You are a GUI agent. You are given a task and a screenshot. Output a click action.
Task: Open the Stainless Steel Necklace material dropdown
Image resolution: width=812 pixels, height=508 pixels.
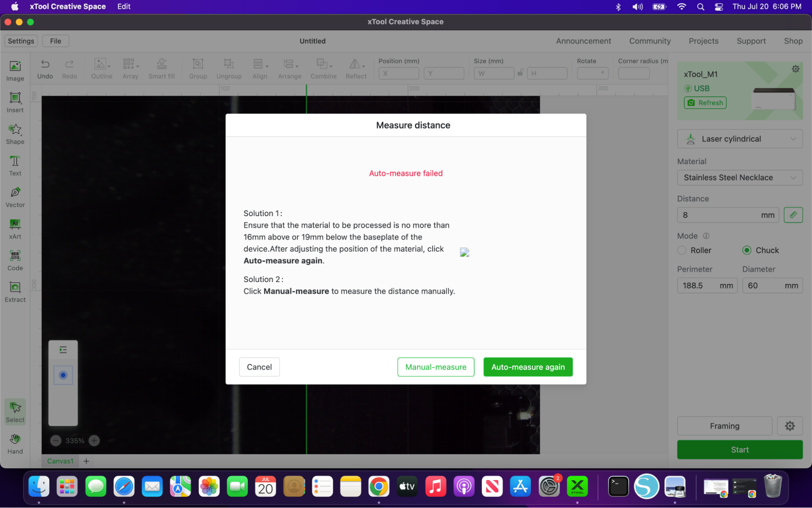coord(740,178)
